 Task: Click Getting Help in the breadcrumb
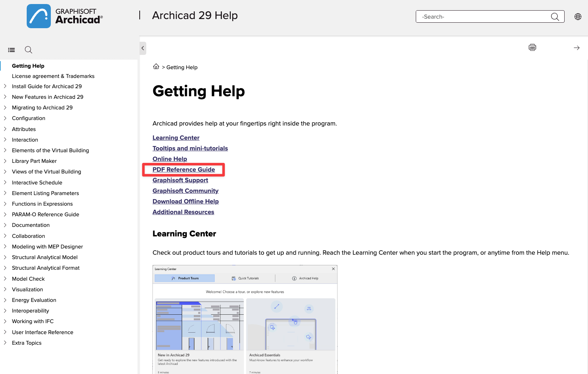182,67
